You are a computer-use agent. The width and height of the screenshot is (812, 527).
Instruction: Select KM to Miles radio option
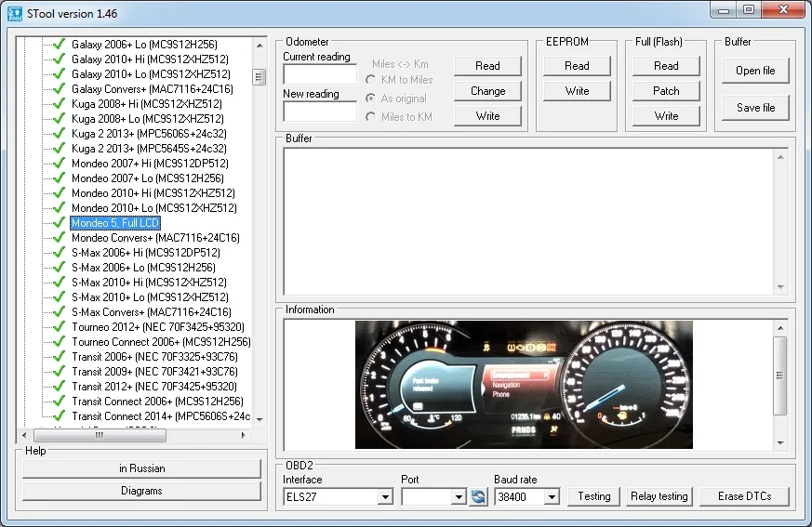(x=370, y=80)
